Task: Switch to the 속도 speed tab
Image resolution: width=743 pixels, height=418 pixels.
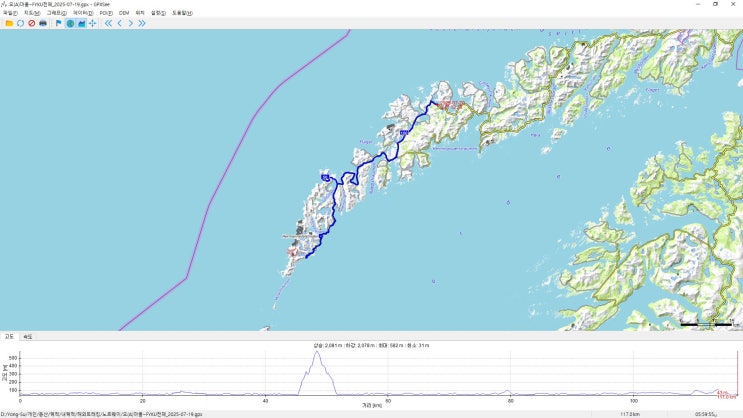Action: pos(27,336)
